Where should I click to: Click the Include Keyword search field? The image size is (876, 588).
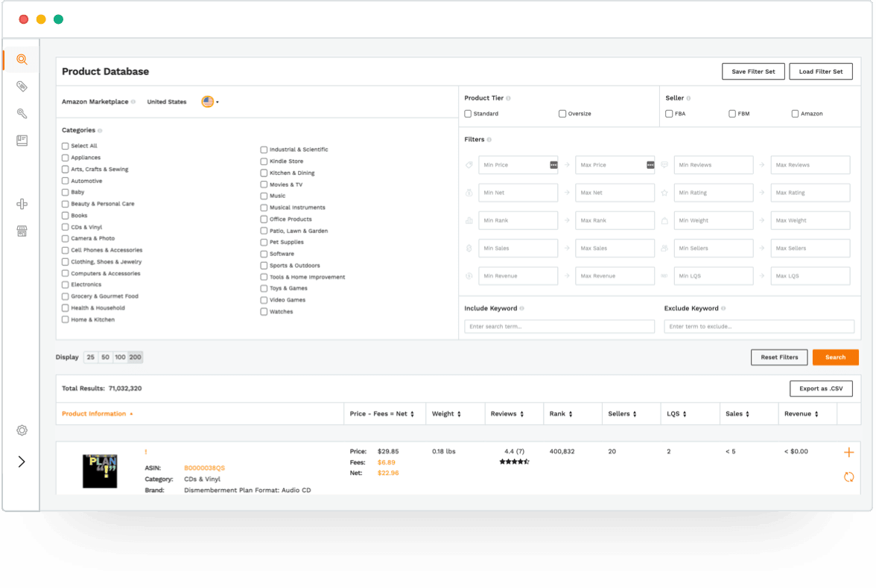click(559, 327)
